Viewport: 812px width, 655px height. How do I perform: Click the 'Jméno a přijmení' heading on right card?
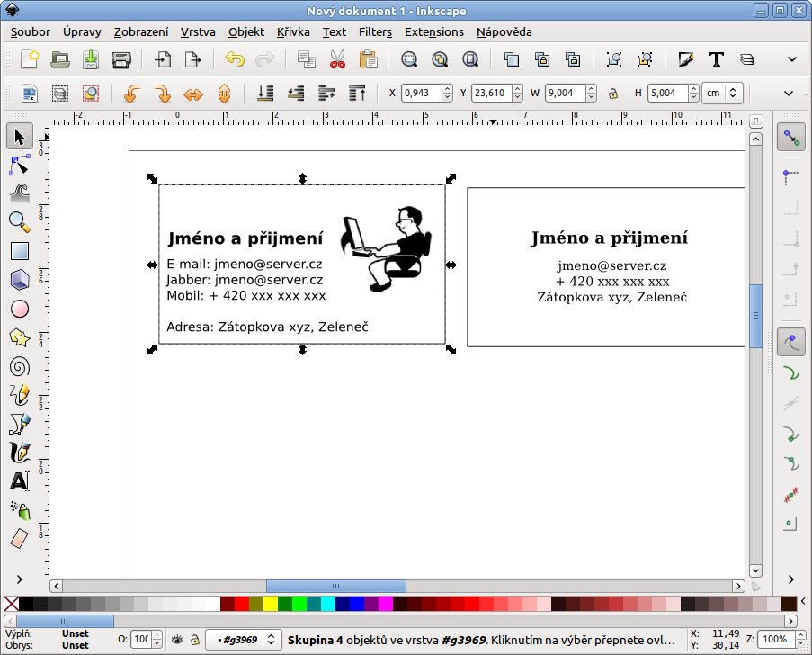[609, 238]
